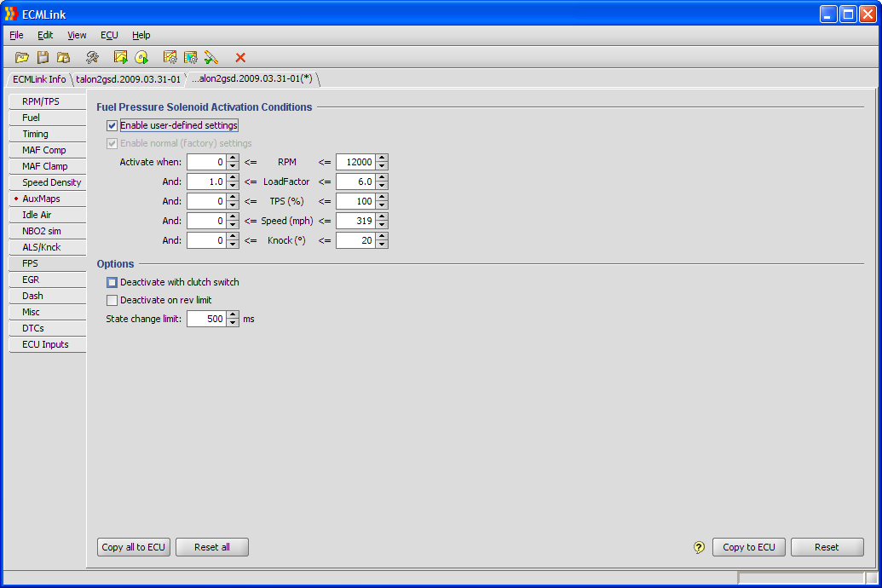882x588 pixels.
Task: Click the red X toolbar icon
Action: pos(240,57)
